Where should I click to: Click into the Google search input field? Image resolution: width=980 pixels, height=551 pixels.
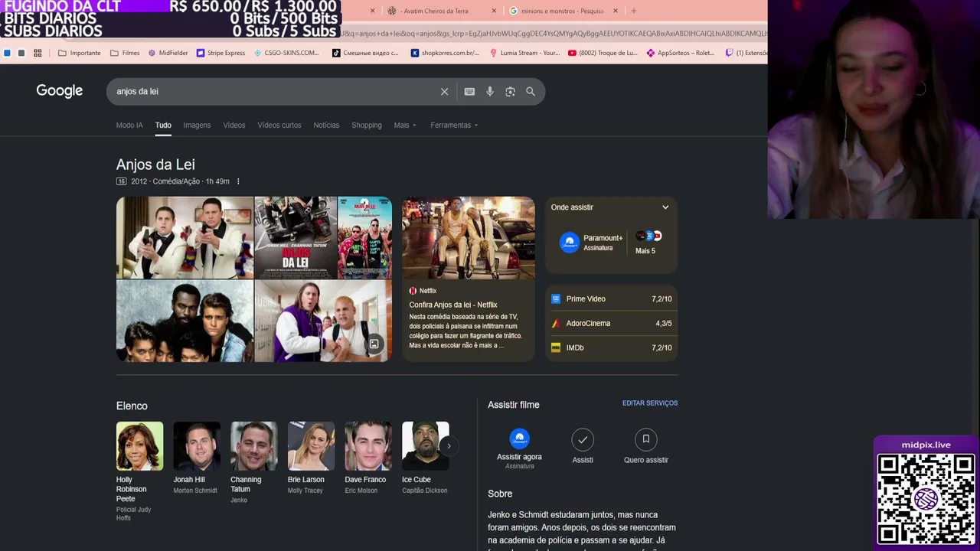[276, 92]
